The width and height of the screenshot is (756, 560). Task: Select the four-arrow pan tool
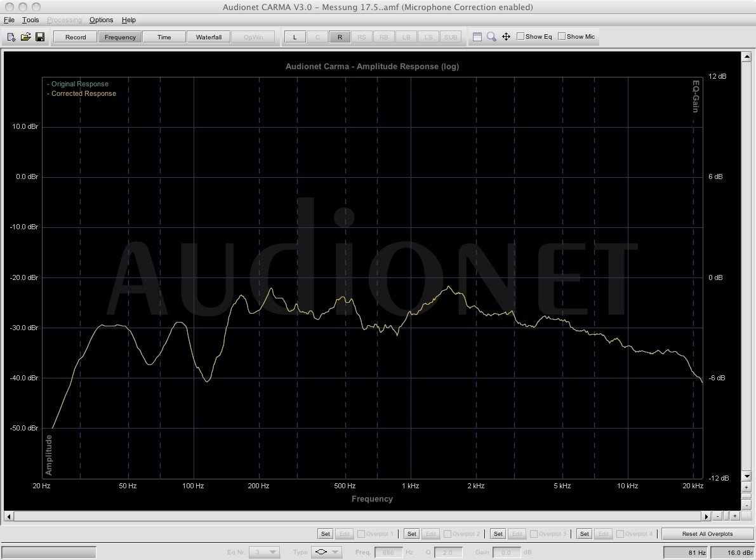coord(507,37)
